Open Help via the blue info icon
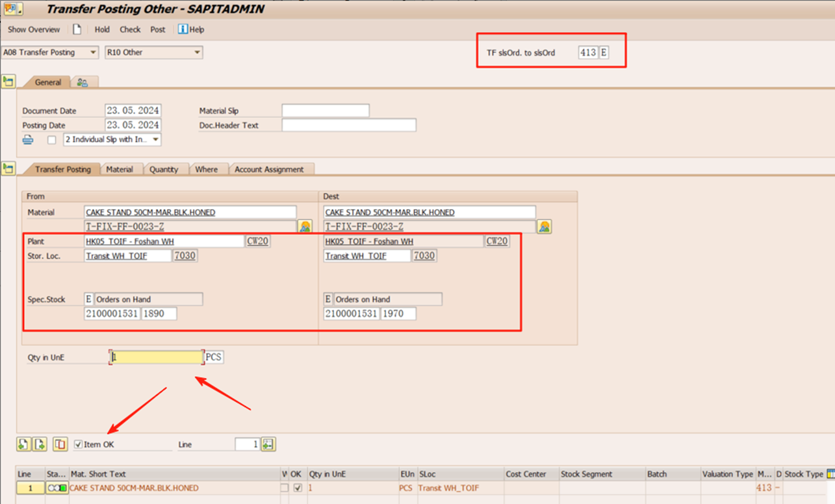Viewport: 835px width, 504px height. point(183,29)
